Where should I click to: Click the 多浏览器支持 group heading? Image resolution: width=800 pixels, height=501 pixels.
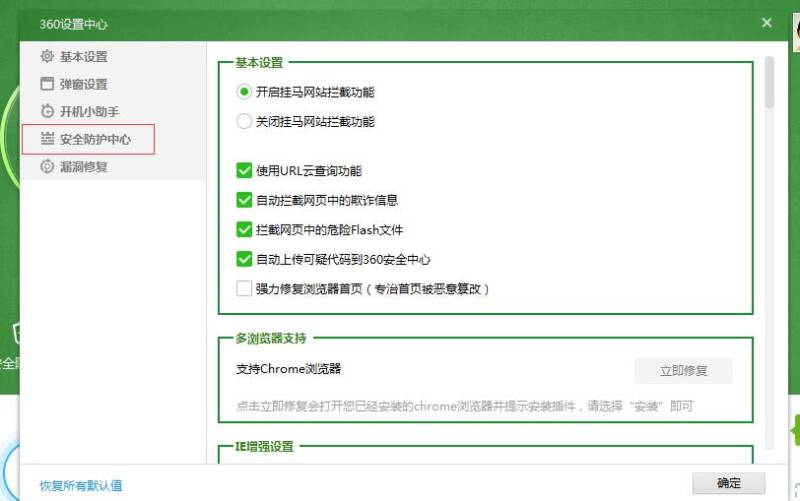[270, 338]
